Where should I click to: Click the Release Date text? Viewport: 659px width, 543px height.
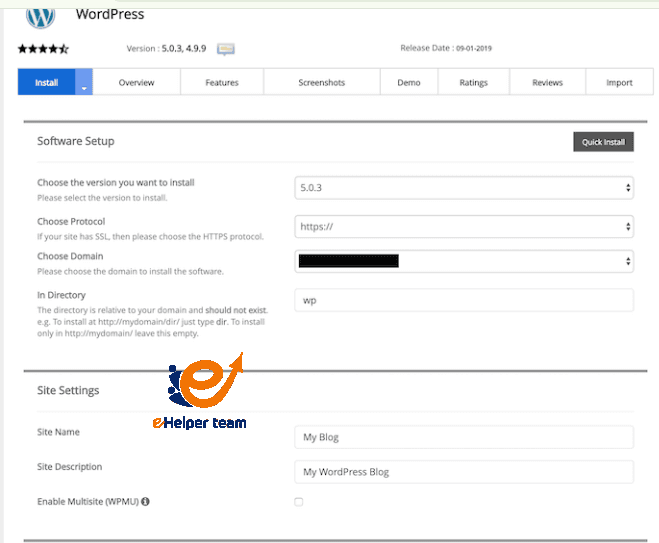[446, 48]
